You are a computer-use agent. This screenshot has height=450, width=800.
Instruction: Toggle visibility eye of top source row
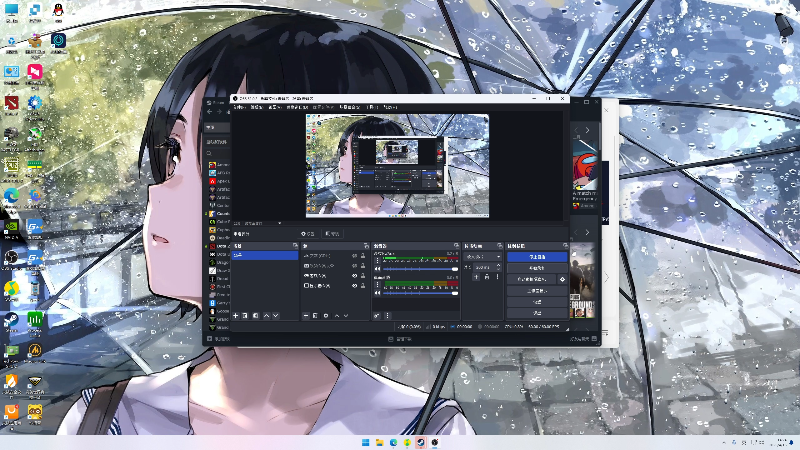(x=355, y=256)
